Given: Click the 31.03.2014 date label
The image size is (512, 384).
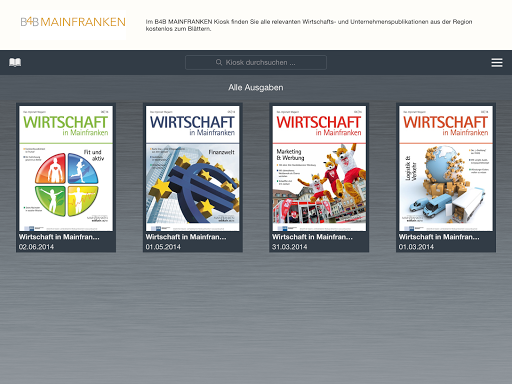Looking at the screenshot, I should [290, 247].
